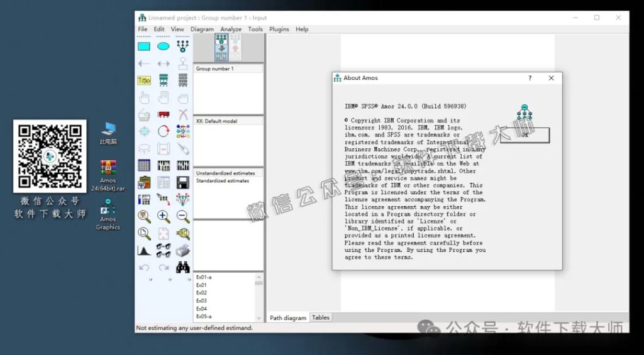Select the single-headed path arrow tool

pos(144,63)
